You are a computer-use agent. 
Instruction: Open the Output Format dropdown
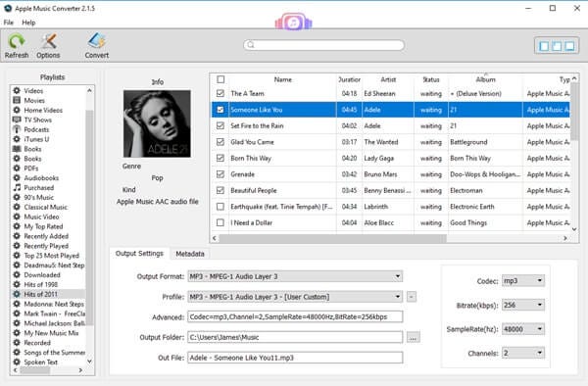pos(295,276)
